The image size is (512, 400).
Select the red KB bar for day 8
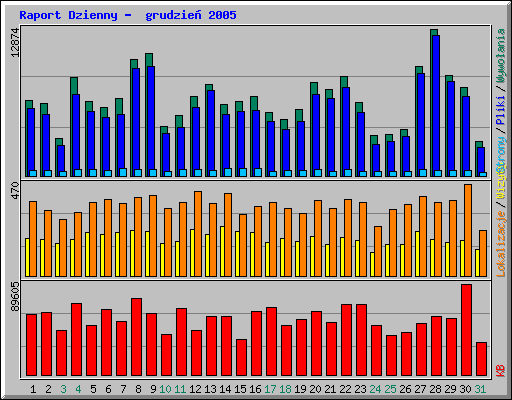(x=136, y=337)
